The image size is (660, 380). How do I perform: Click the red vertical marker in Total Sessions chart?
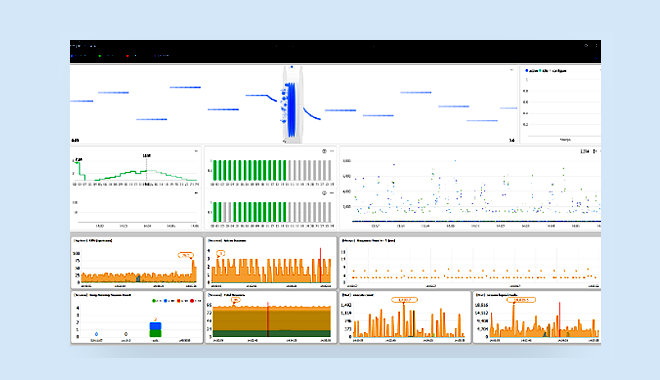coord(267,319)
